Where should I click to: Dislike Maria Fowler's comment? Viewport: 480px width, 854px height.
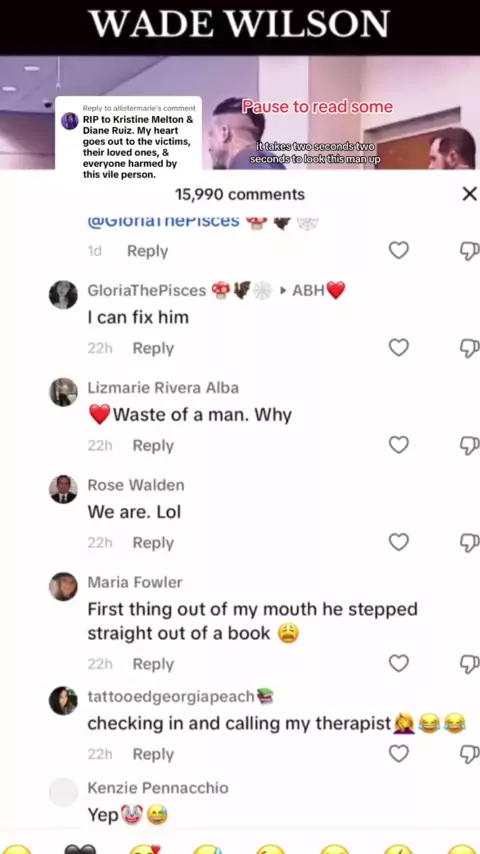coord(470,663)
